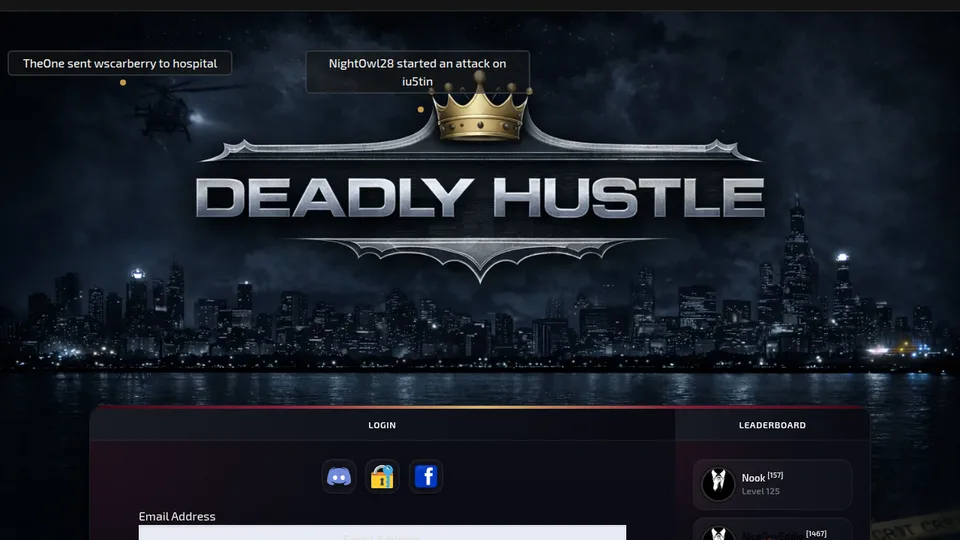Viewport: 960px width, 540px height.
Task: Open Nook's avatar on the leaderboard
Action: 718,484
